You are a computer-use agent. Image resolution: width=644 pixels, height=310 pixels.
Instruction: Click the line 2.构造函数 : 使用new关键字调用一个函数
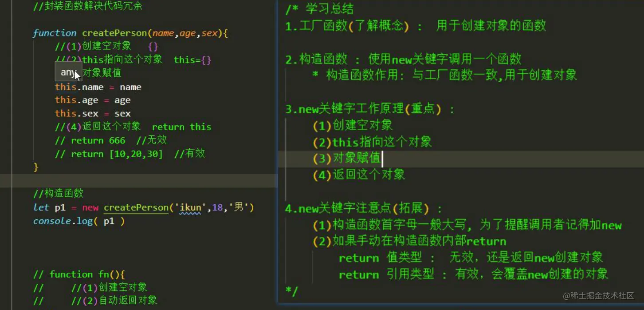(x=403, y=59)
